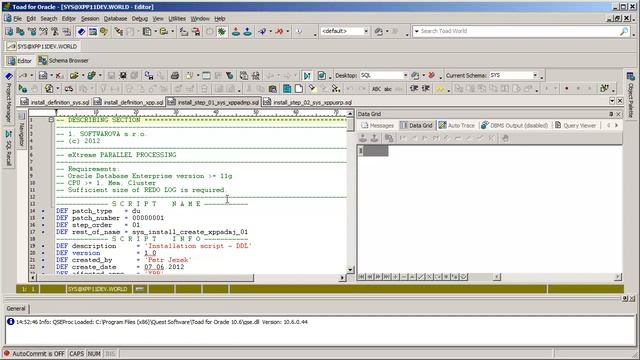
Task: Click the lowercase abc icon
Action: point(388,89)
